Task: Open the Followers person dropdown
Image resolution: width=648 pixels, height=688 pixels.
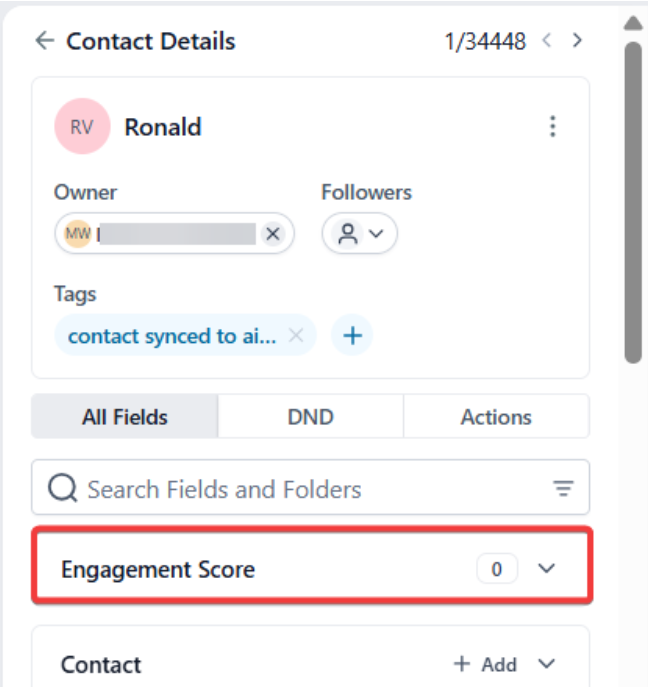Action: [359, 234]
